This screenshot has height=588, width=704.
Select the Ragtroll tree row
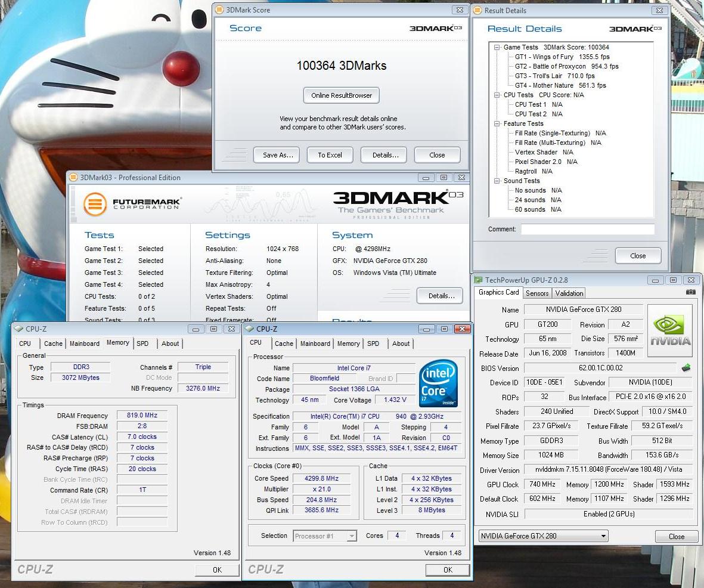[x=534, y=171]
